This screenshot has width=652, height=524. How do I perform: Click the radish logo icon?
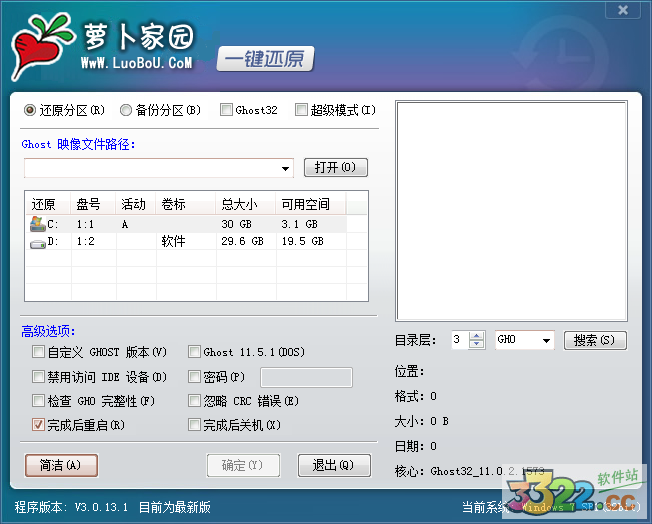coord(41,47)
